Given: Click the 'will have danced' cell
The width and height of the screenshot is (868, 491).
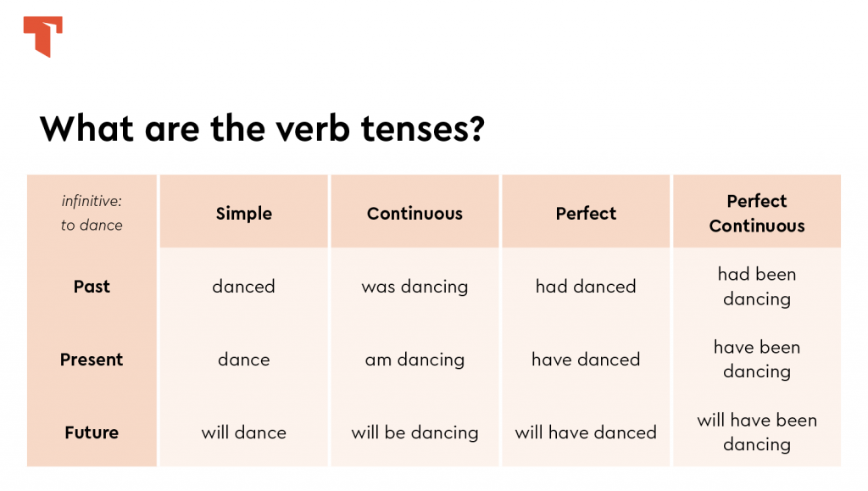Looking at the screenshot, I should (586, 432).
